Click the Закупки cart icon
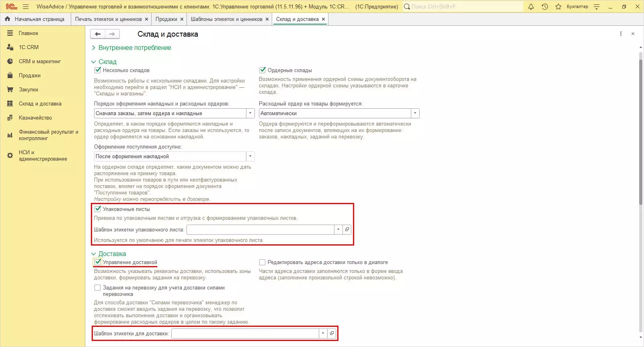 click(x=10, y=89)
